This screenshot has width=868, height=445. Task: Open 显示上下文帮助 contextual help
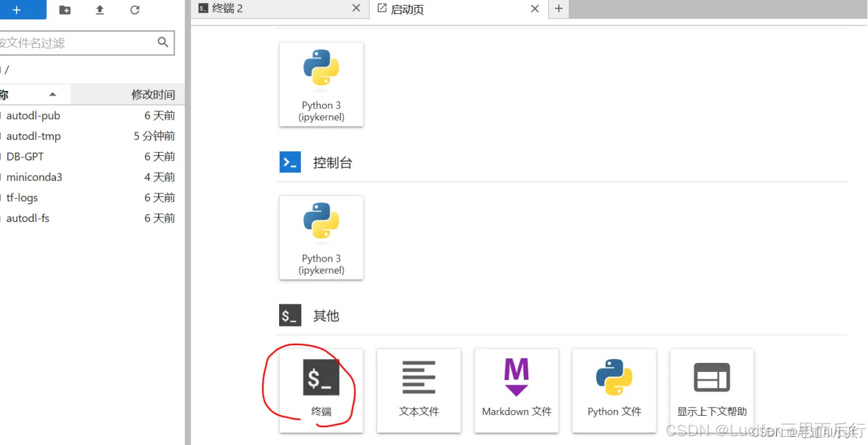(711, 390)
